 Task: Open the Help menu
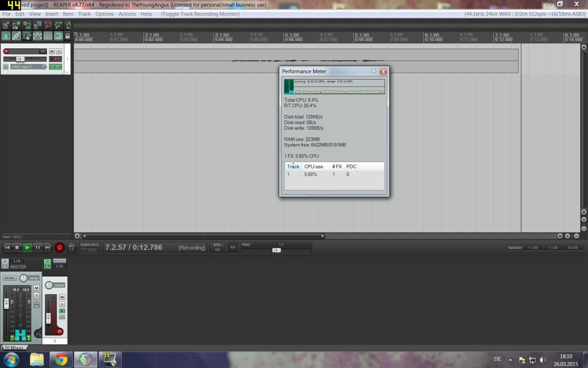click(146, 14)
